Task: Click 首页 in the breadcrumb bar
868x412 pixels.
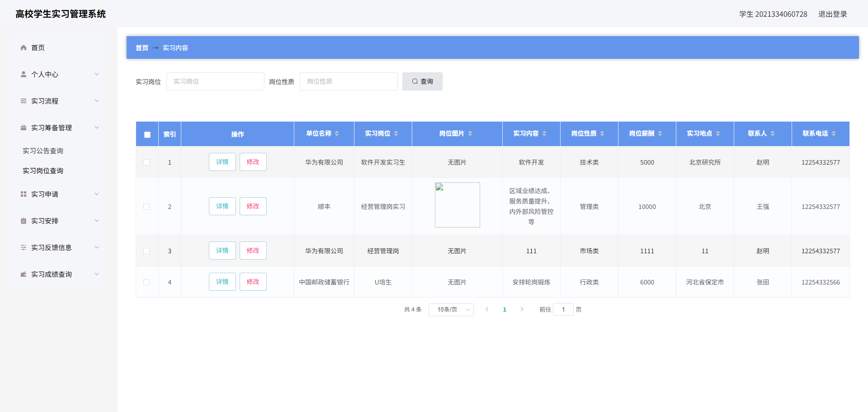Action: (x=142, y=48)
